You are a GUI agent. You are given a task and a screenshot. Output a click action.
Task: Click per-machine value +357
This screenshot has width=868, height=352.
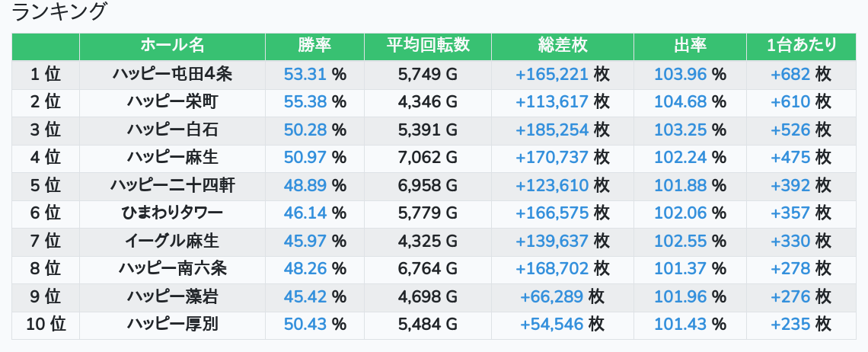pyautogui.click(x=790, y=213)
